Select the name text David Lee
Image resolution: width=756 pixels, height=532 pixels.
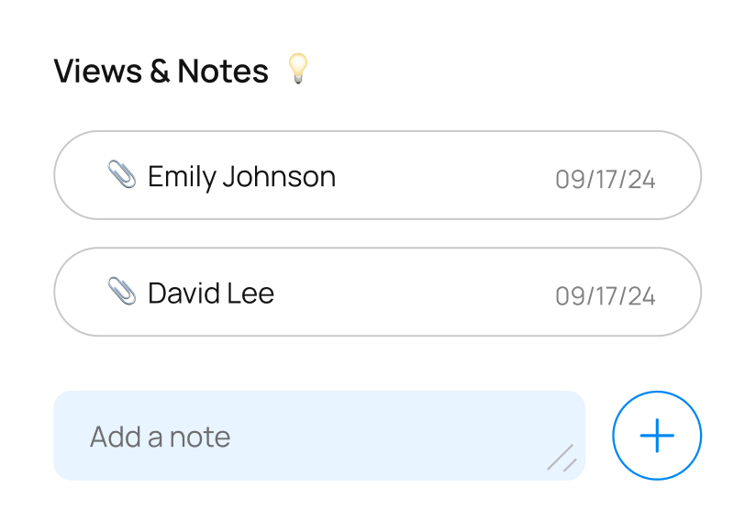pos(211,293)
